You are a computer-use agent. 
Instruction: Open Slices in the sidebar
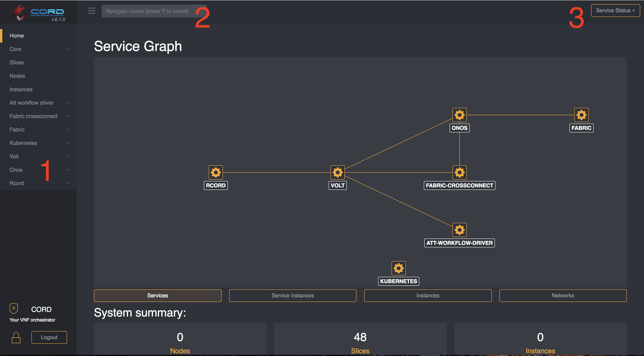pyautogui.click(x=38, y=62)
